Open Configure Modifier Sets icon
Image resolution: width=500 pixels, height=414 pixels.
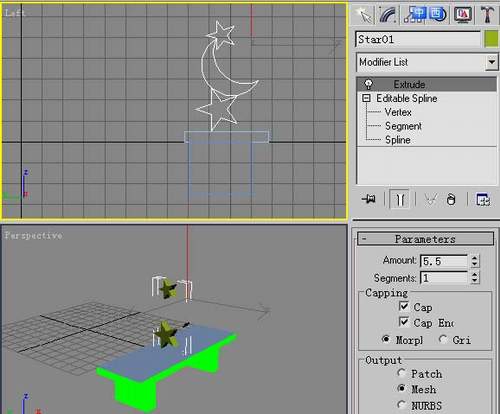coord(483,199)
